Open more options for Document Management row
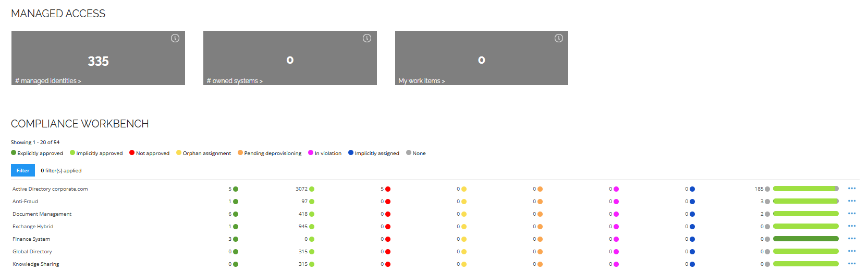 coord(852,214)
